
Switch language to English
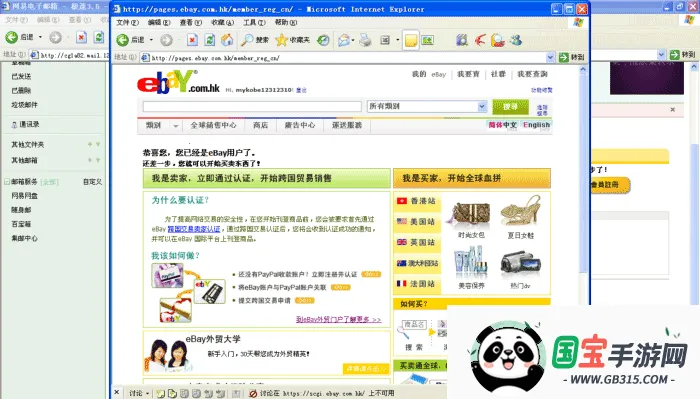click(x=537, y=125)
